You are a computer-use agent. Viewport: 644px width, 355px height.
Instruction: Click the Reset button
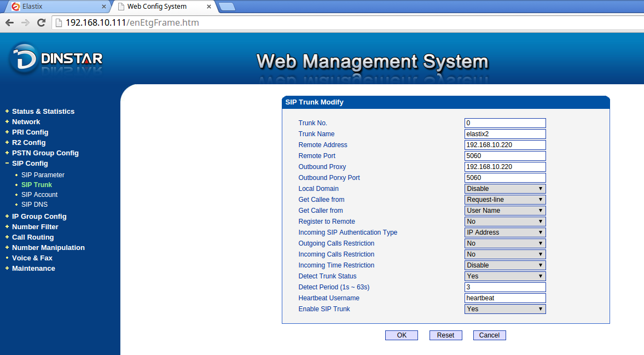[445, 335]
